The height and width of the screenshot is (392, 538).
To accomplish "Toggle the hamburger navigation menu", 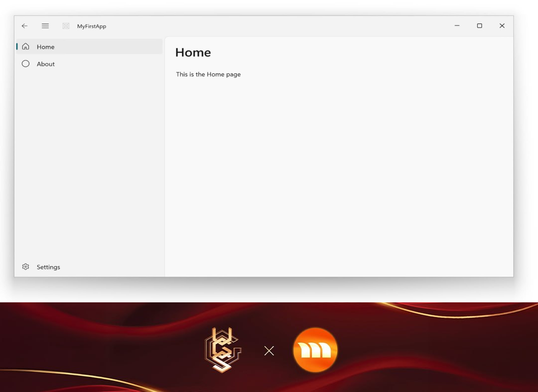I will click(45, 26).
